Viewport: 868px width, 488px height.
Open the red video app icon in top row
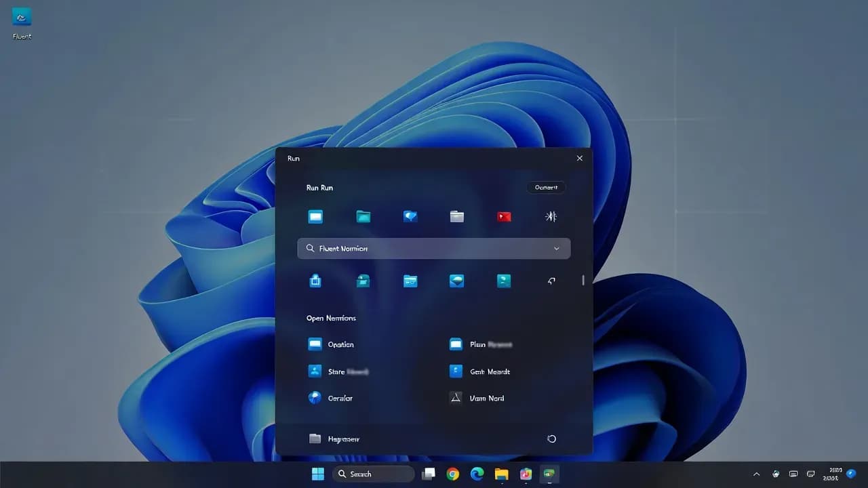tap(504, 216)
